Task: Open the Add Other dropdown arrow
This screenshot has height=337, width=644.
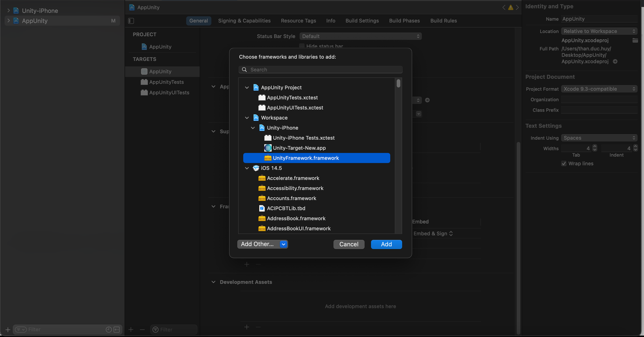Action: tap(284, 244)
